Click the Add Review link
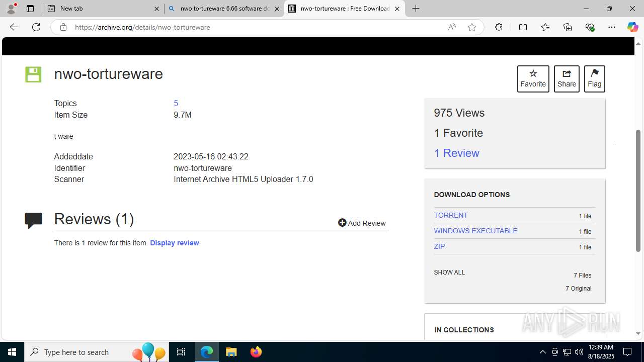Screen dimensions: 644x362 click(x=362, y=223)
